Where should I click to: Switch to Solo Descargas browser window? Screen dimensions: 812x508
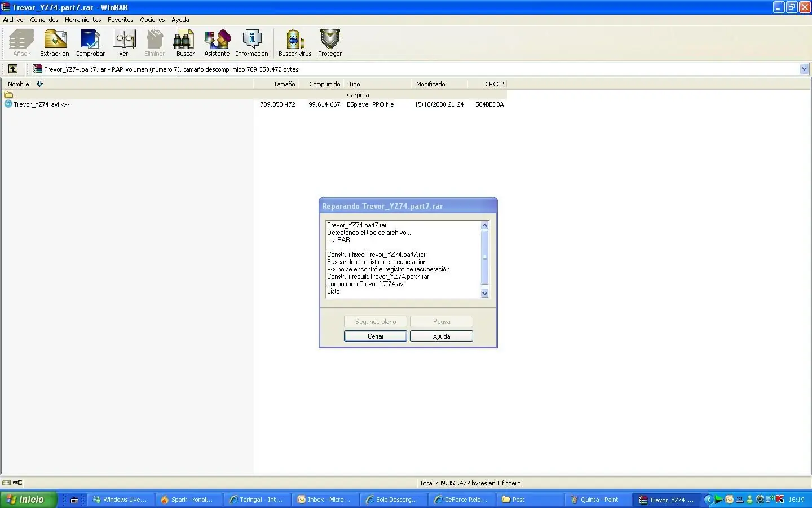pos(393,500)
